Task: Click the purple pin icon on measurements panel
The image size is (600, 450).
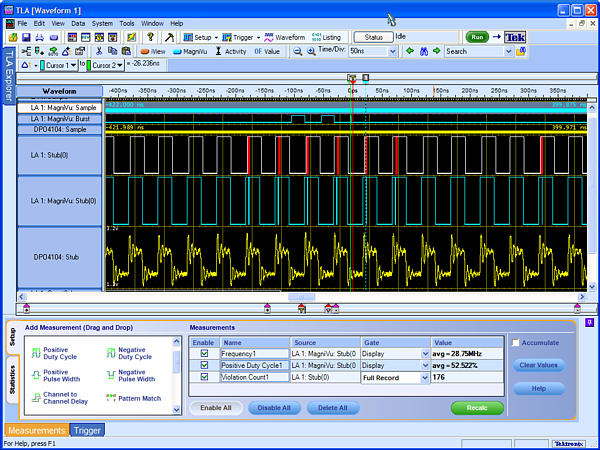Action: pos(589,323)
